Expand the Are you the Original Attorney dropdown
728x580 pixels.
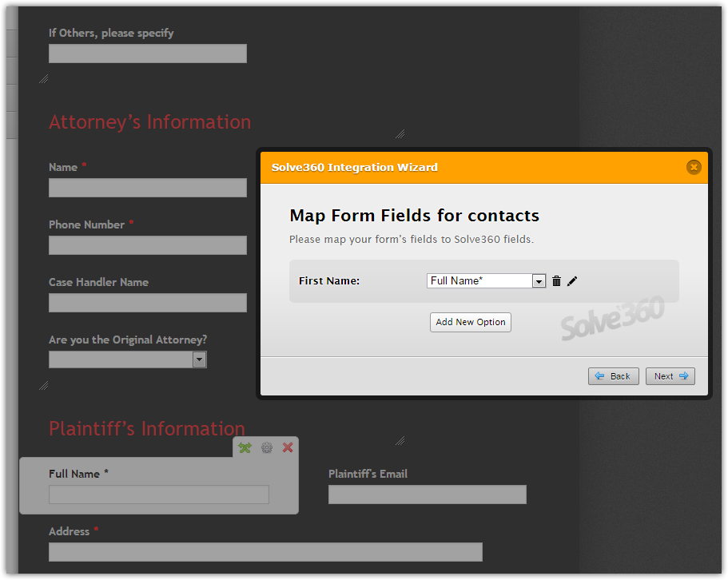tap(199, 360)
